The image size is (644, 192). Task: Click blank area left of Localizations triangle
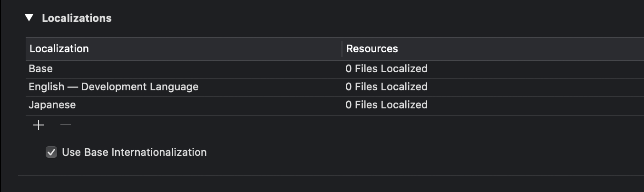(12, 18)
